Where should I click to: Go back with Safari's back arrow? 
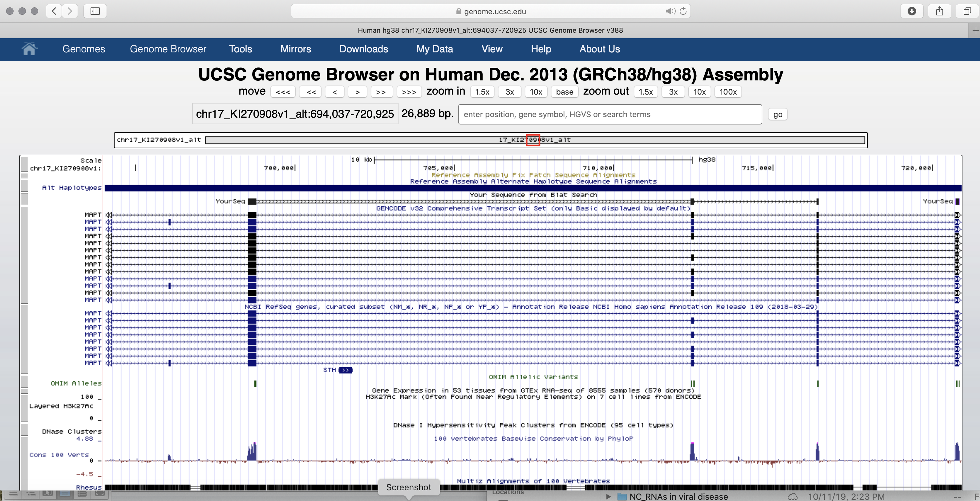click(54, 11)
